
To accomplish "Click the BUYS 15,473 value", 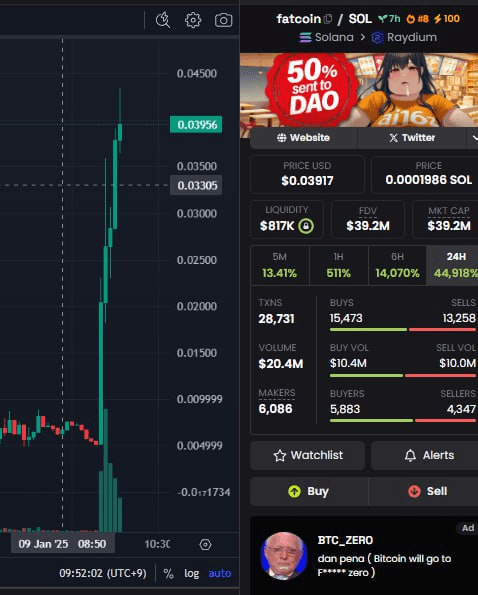I will coord(346,318).
